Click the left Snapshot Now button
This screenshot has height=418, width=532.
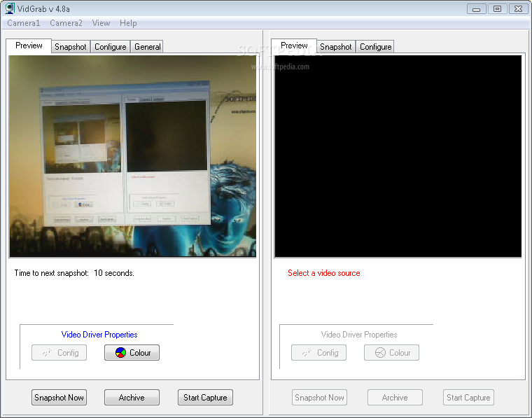59,397
